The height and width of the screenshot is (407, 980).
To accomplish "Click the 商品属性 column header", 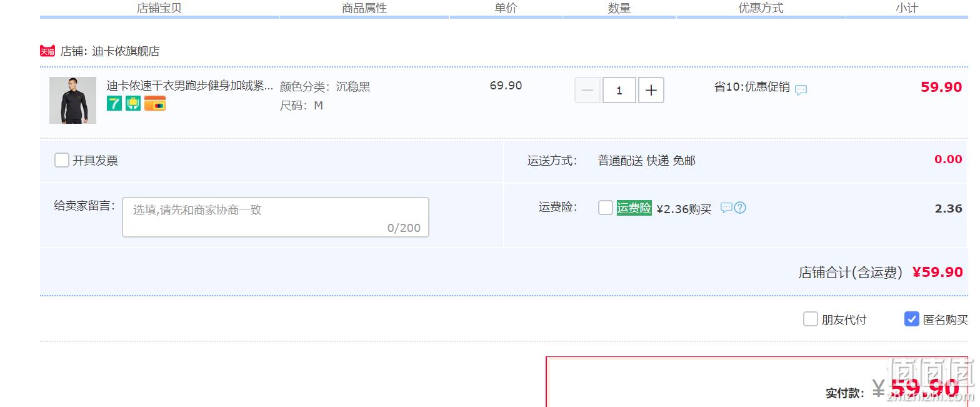I will point(364,8).
